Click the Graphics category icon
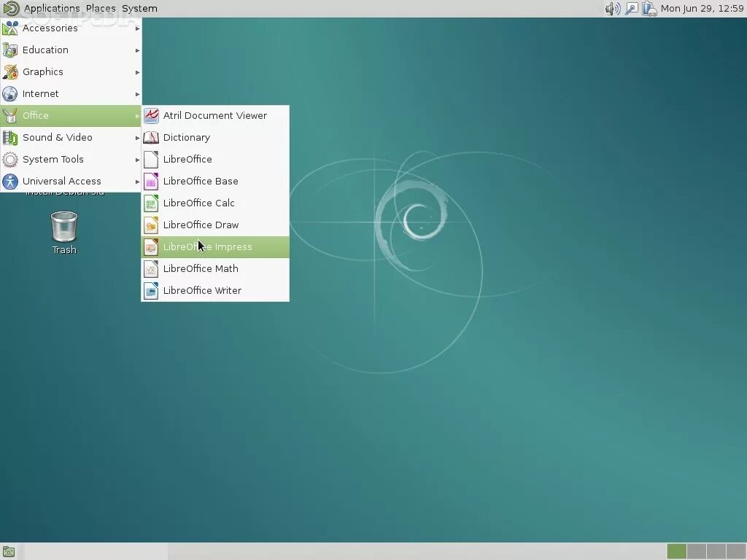 10,72
